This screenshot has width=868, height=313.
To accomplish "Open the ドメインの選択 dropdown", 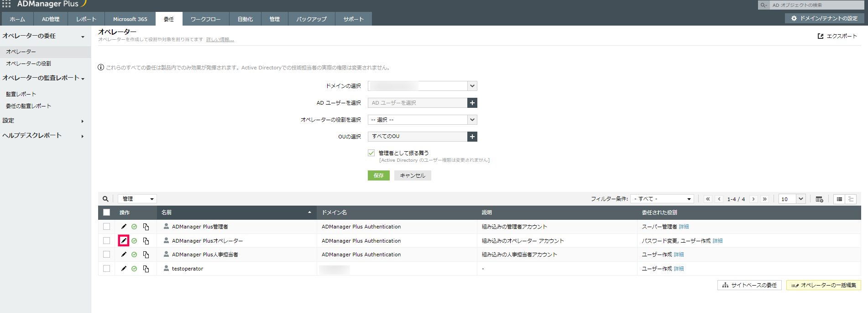I will click(x=423, y=86).
